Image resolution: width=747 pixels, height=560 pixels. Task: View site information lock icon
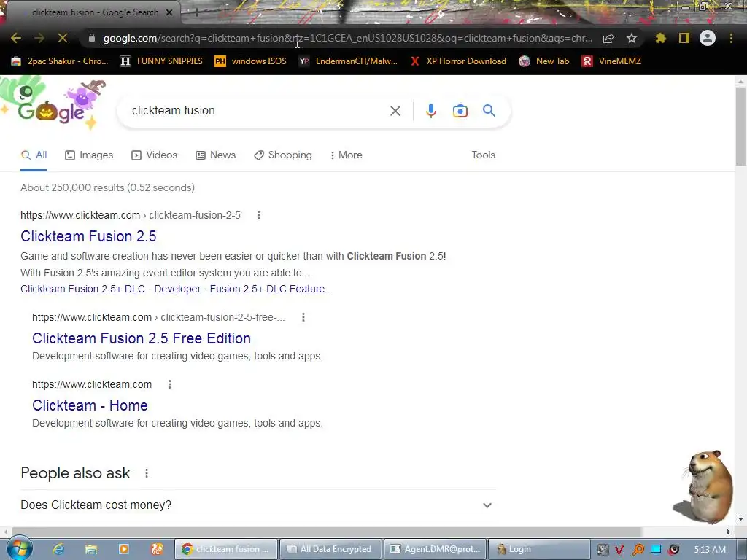tap(92, 38)
